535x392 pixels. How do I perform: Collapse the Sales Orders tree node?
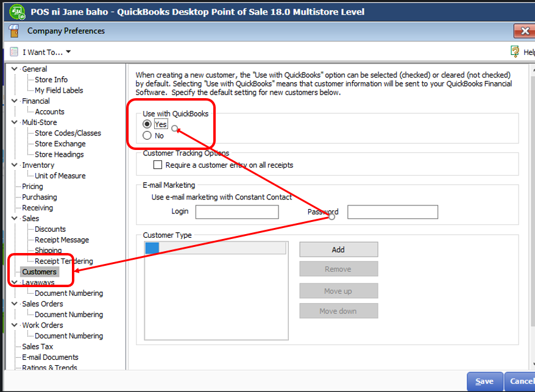[x=15, y=303]
